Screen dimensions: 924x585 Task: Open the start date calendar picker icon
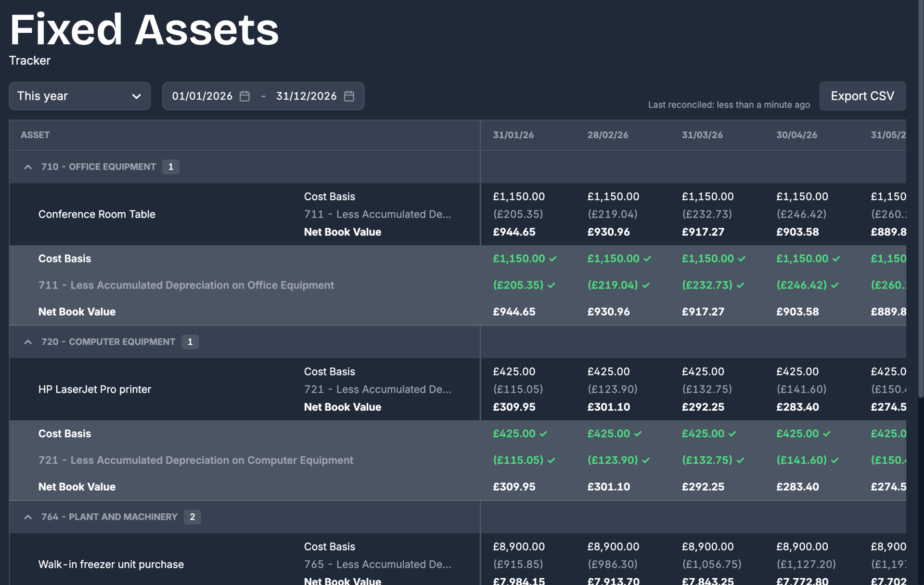click(244, 96)
